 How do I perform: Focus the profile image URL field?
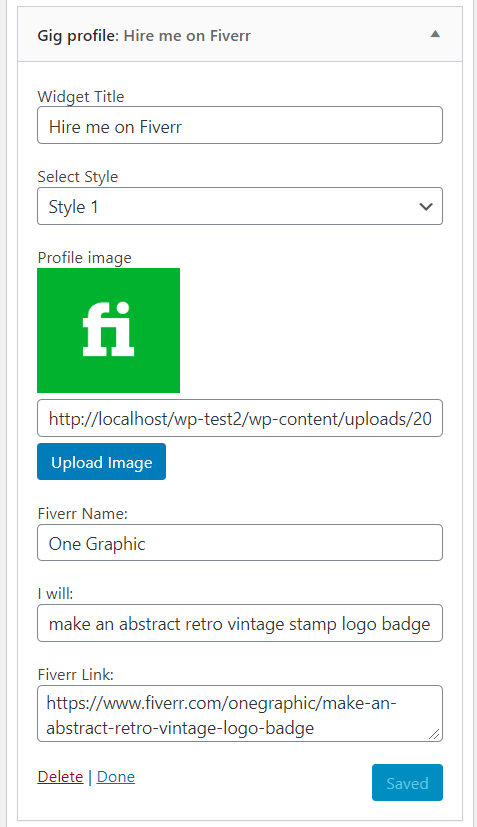point(240,418)
